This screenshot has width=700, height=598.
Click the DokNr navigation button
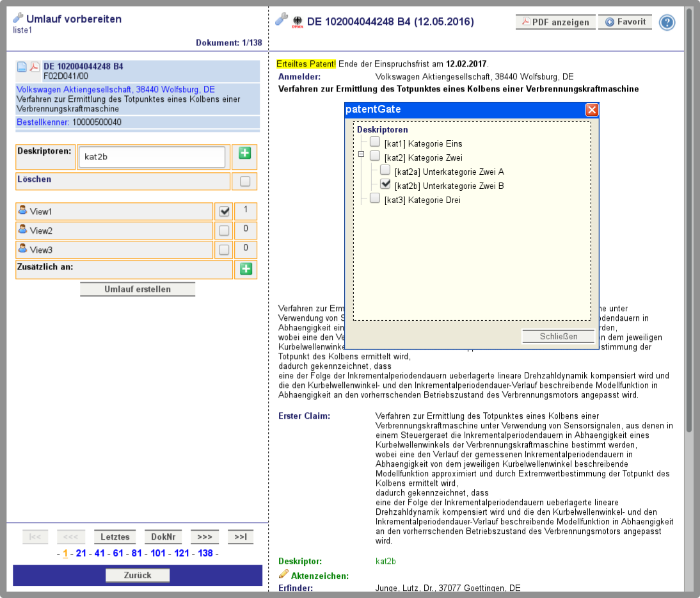coord(163,537)
